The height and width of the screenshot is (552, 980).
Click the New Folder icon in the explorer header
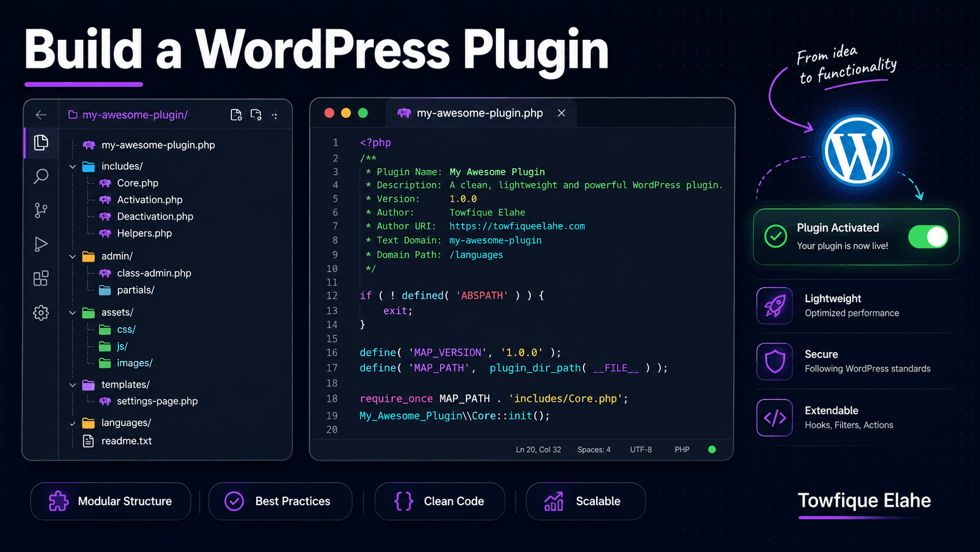(x=256, y=115)
